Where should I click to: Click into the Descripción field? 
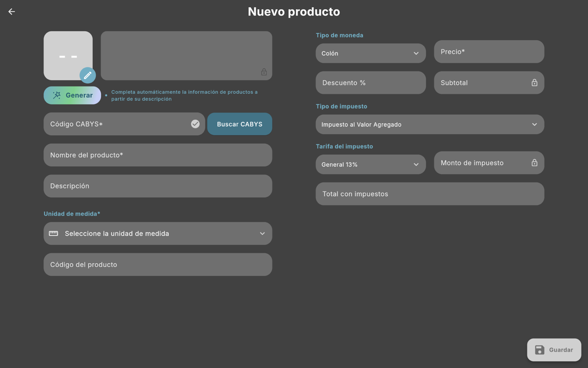click(x=158, y=186)
